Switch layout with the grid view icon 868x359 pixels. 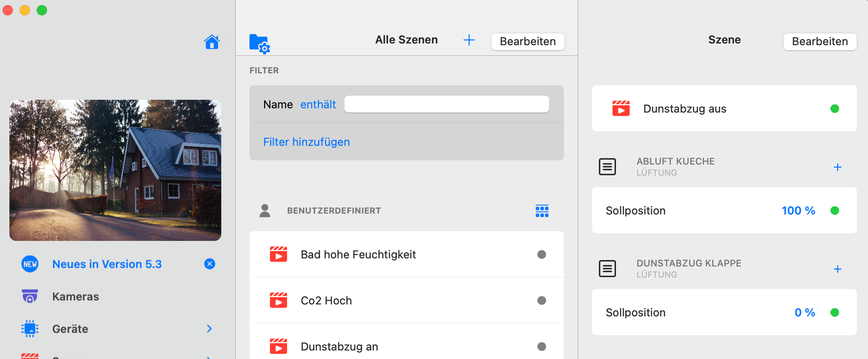click(542, 211)
